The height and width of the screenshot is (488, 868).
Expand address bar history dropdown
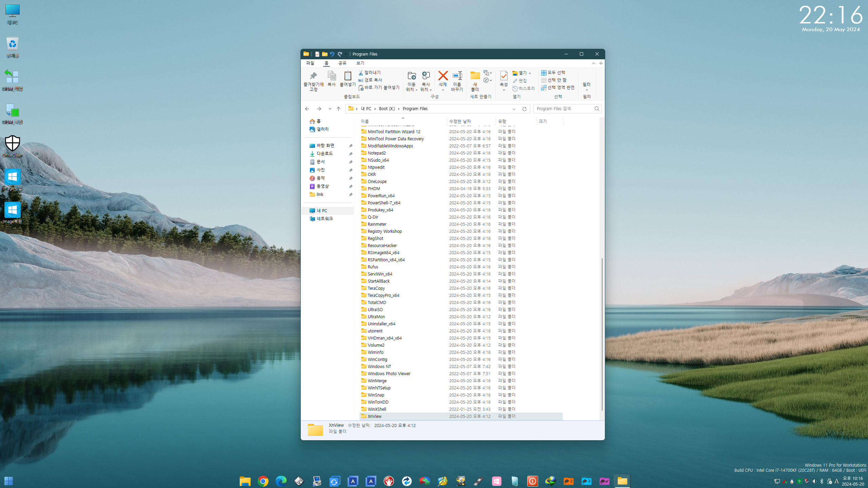(x=514, y=109)
